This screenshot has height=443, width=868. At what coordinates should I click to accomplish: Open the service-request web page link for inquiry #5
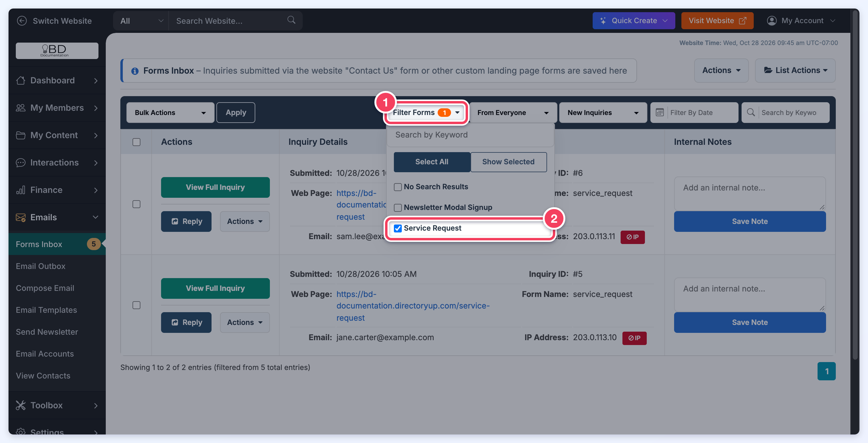[413, 306]
